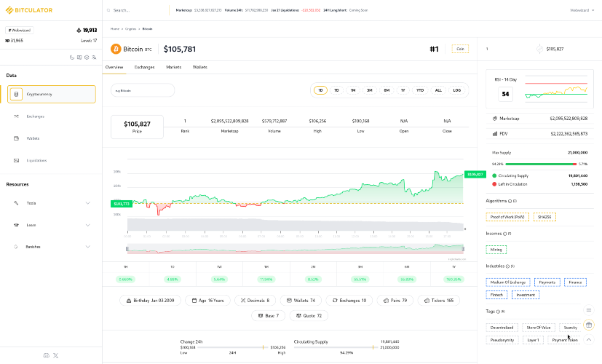Click the info icon next to Incomes
602x364 pixels.
(x=505, y=234)
